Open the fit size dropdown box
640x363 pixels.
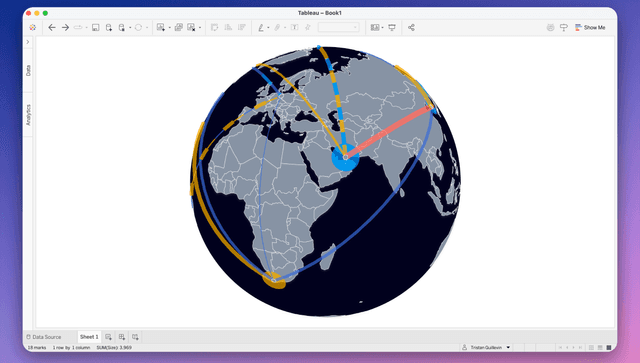(338, 27)
